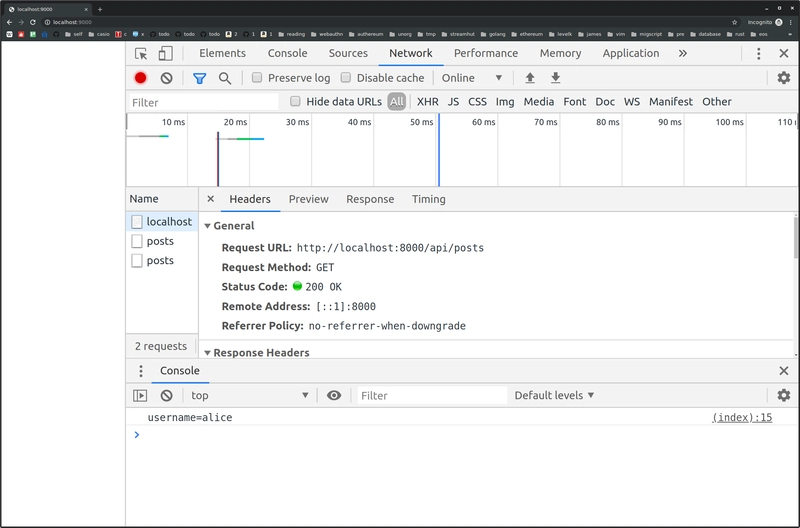Screen dimensions: 800x528
Task: Open the golang bookmarks folder
Action: [x=493, y=34]
